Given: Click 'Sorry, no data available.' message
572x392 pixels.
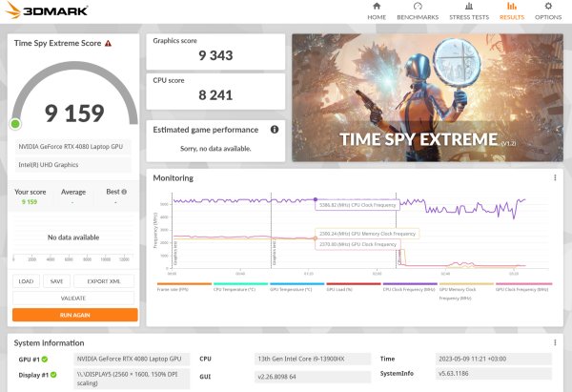Looking at the screenshot, I should tap(215, 149).
